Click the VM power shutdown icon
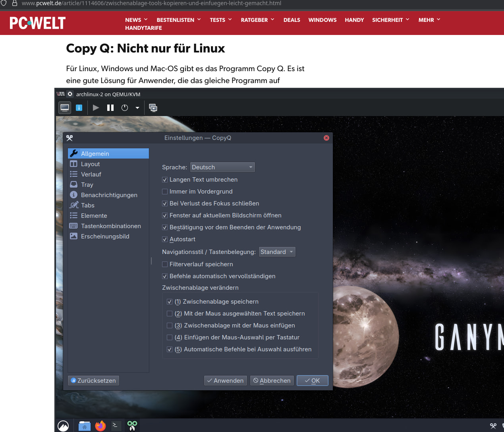The image size is (504, 432). pyautogui.click(x=125, y=108)
